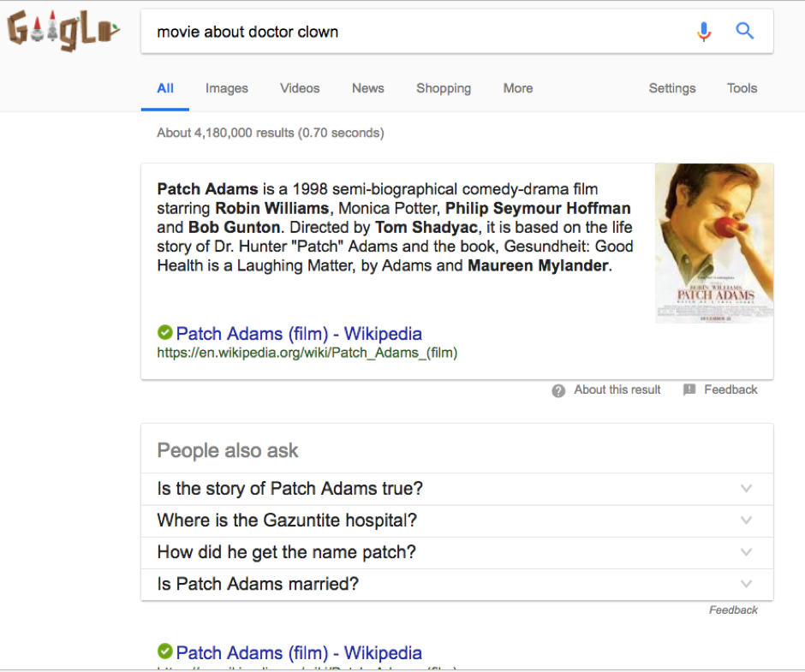
Task: Open the Patch Adams movie poster thumbnail
Action: 714,243
